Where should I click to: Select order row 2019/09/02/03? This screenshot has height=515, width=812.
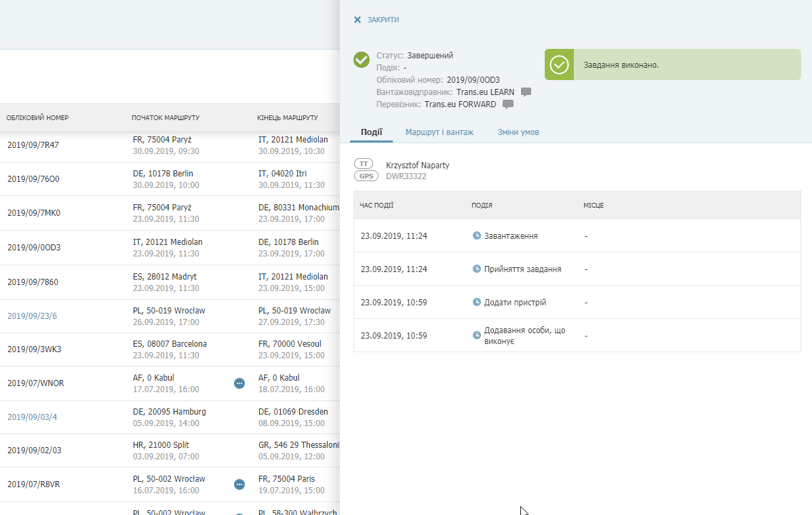coord(170,451)
